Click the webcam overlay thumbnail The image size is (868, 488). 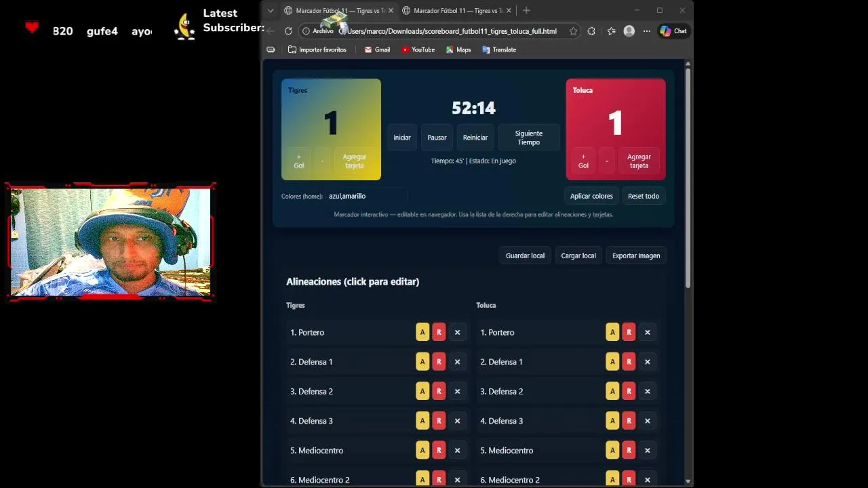(x=111, y=241)
